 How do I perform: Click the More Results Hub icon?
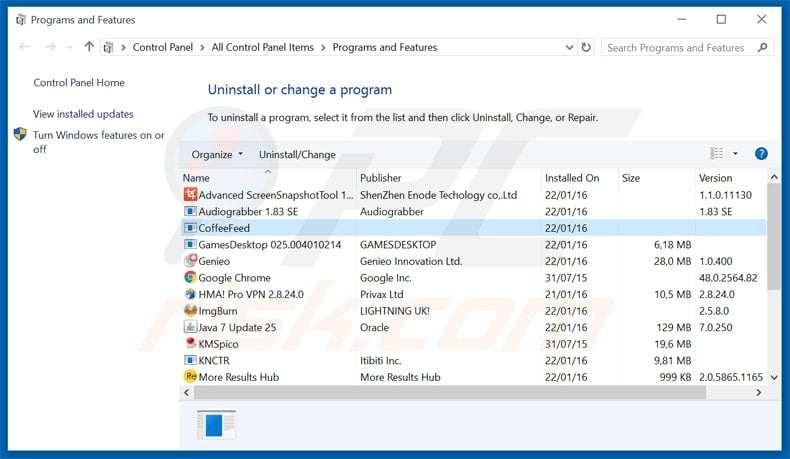click(190, 376)
